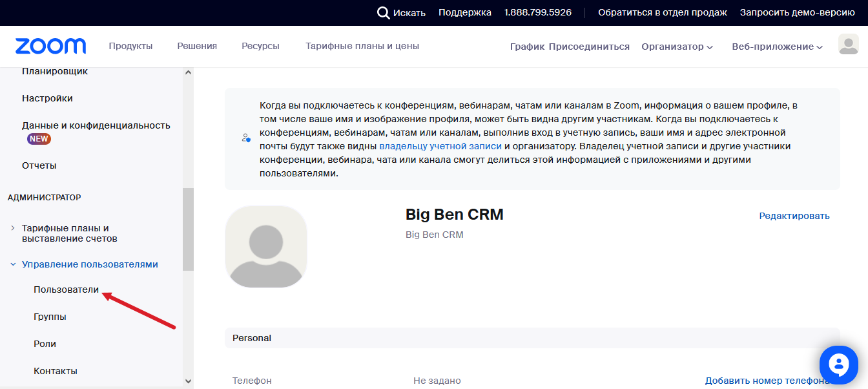The image size is (868, 389).
Task: Click Поддержка in the top bar
Action: (465, 12)
